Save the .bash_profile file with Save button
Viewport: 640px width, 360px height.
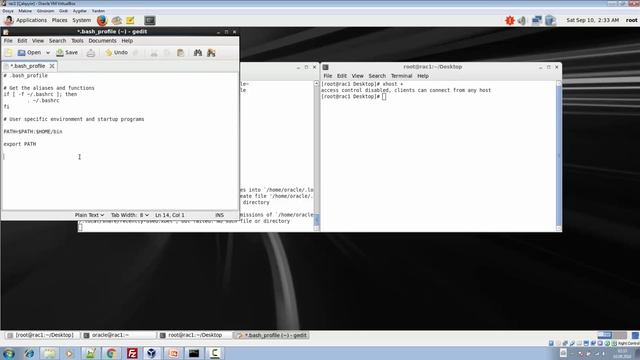[x=67, y=53]
